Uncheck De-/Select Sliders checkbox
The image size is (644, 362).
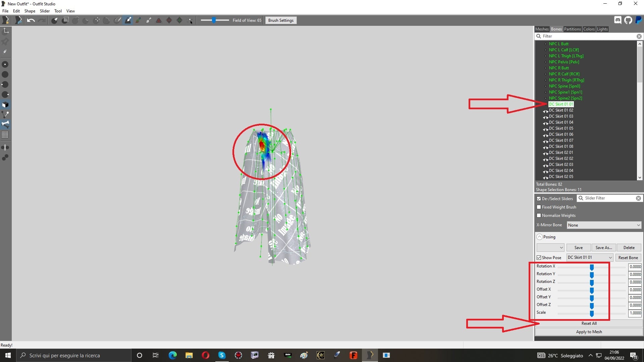[539, 198]
